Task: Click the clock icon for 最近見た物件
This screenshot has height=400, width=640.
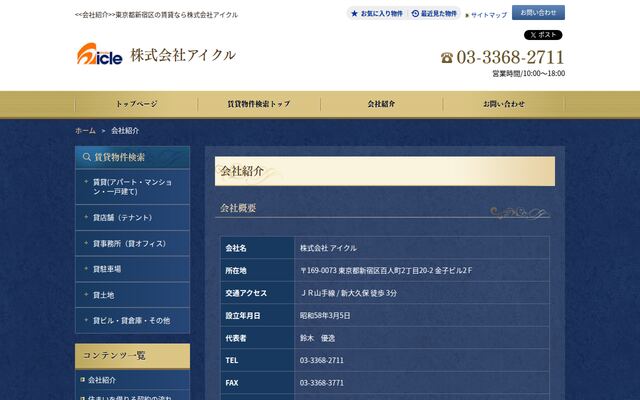Action: pos(415,14)
